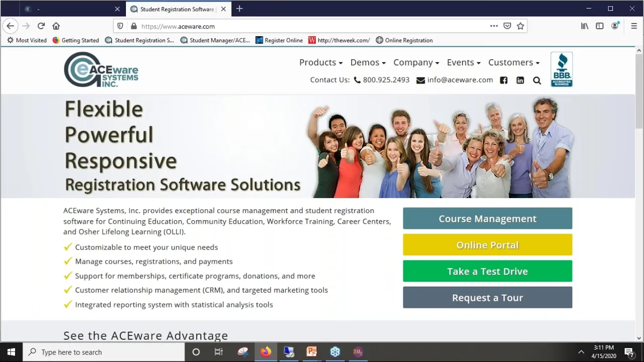Open the Student Manager/ACE... bookmark

coord(215,40)
